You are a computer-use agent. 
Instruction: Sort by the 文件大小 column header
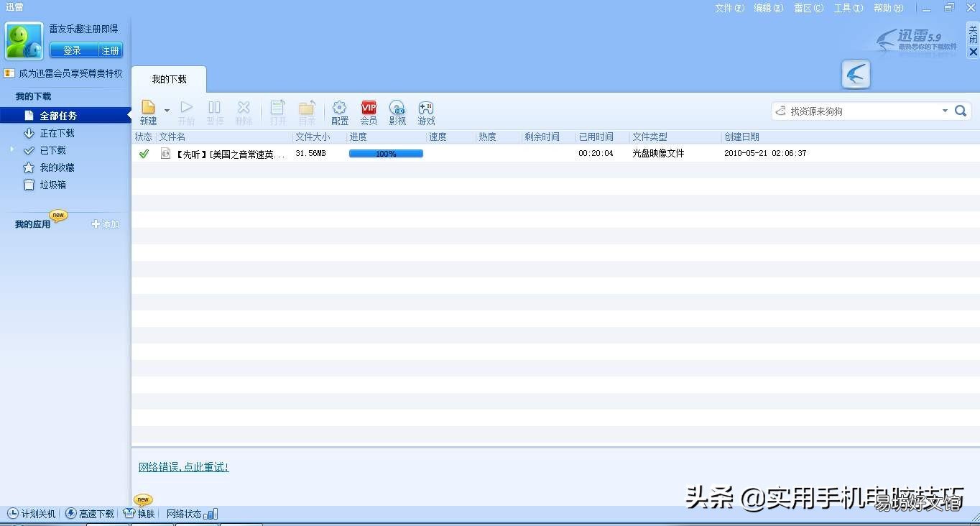(320, 137)
